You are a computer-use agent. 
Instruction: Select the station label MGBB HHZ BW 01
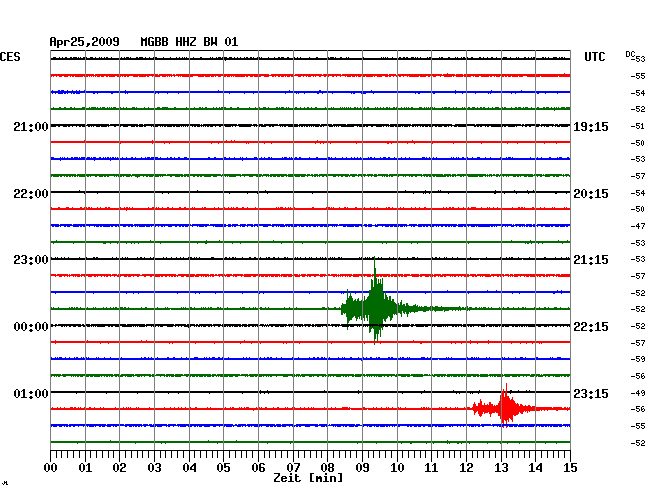[189, 42]
